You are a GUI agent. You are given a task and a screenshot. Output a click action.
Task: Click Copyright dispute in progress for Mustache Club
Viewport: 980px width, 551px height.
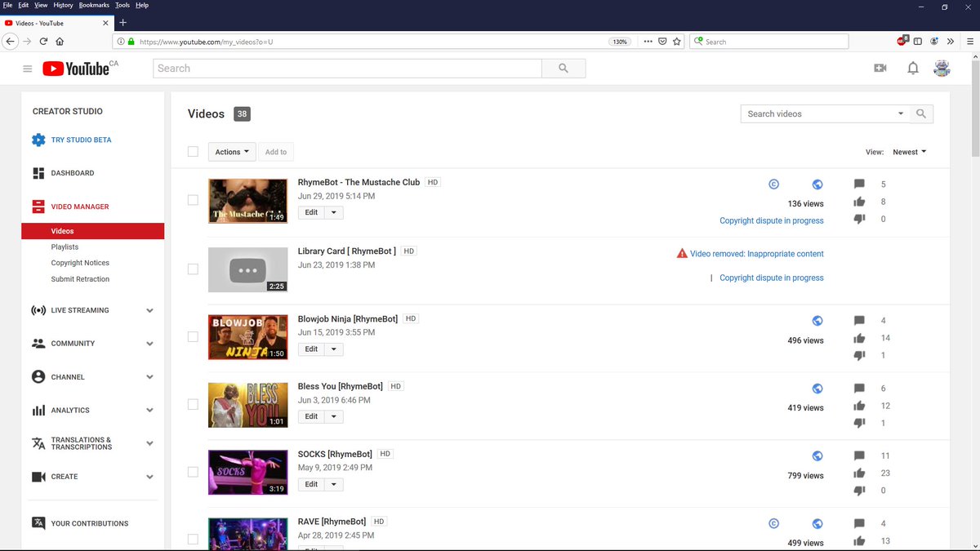coord(772,220)
